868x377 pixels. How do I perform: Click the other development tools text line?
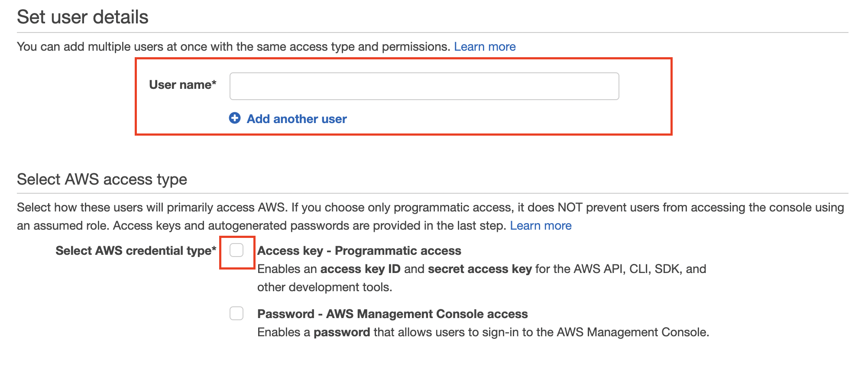(x=324, y=287)
